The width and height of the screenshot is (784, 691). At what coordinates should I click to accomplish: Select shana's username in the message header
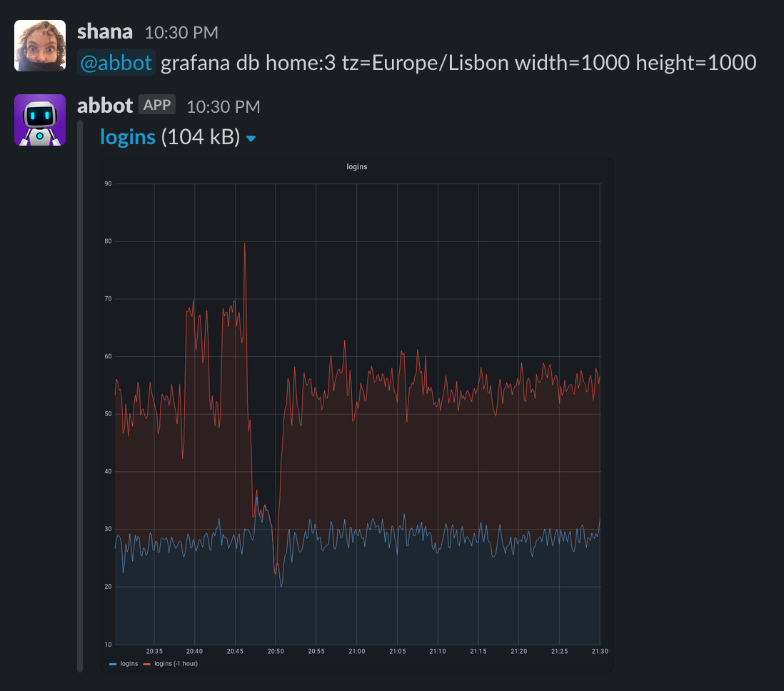(104, 31)
